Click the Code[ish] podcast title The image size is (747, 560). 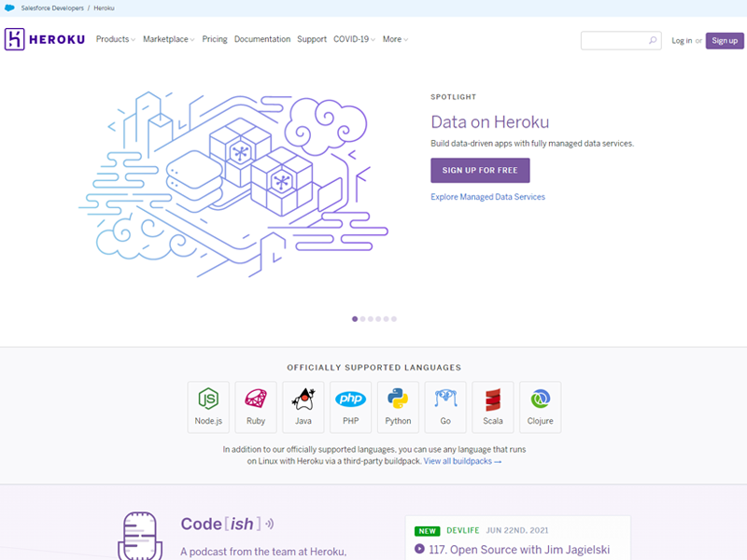(221, 524)
